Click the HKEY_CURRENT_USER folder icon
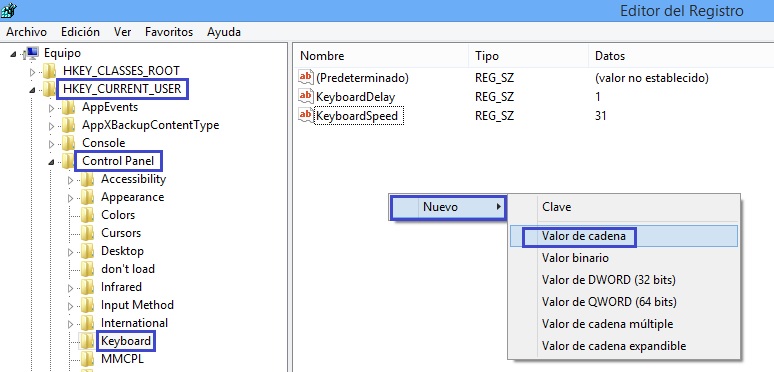The image size is (774, 372). [x=49, y=89]
